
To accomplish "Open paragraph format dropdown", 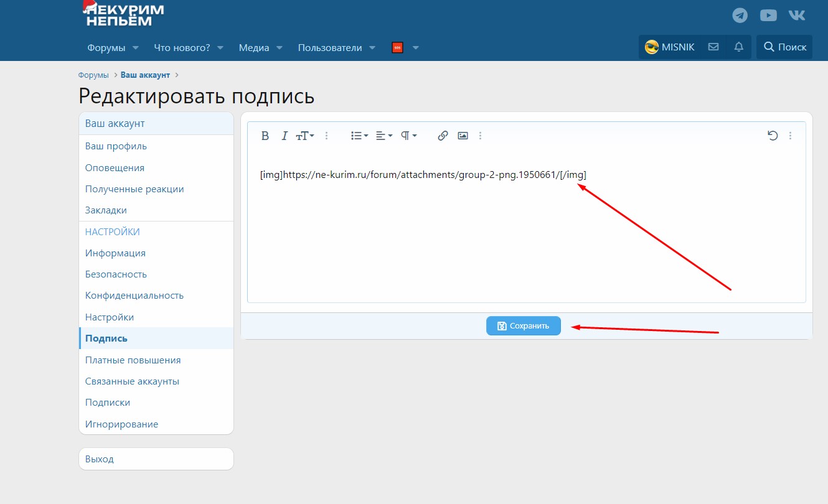I will pos(408,136).
